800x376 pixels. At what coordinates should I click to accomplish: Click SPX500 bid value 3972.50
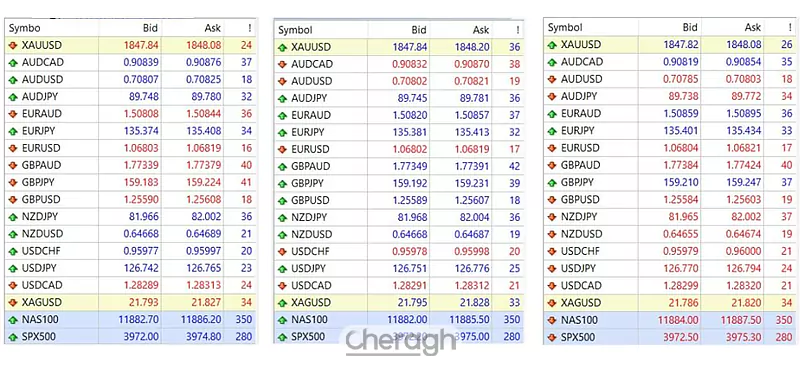click(681, 337)
